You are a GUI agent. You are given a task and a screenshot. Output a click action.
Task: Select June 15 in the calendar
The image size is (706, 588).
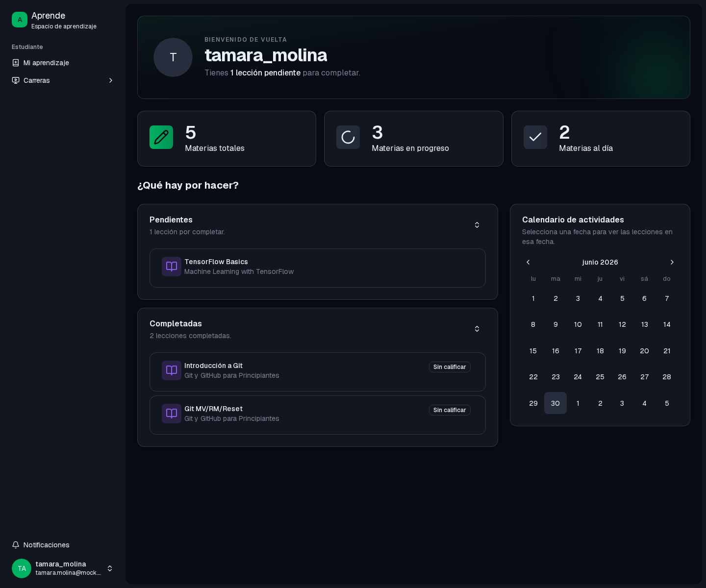pyautogui.click(x=533, y=351)
